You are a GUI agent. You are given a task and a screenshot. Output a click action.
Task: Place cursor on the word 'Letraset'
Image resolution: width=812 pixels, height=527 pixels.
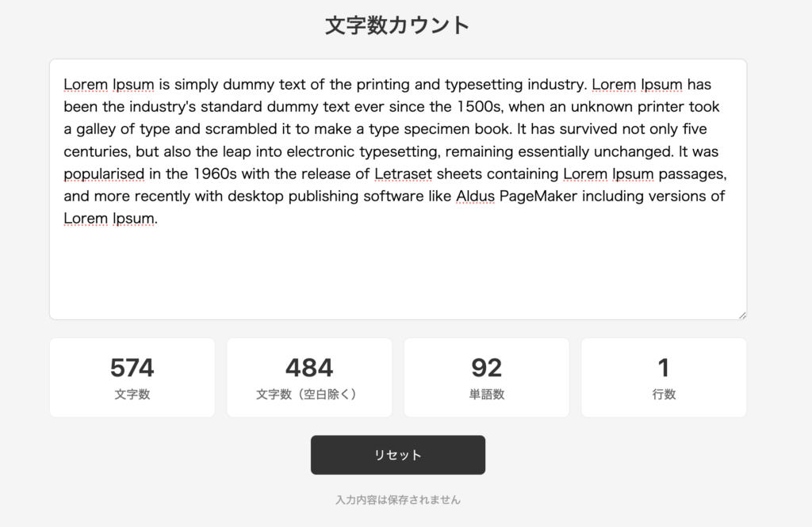tap(404, 174)
